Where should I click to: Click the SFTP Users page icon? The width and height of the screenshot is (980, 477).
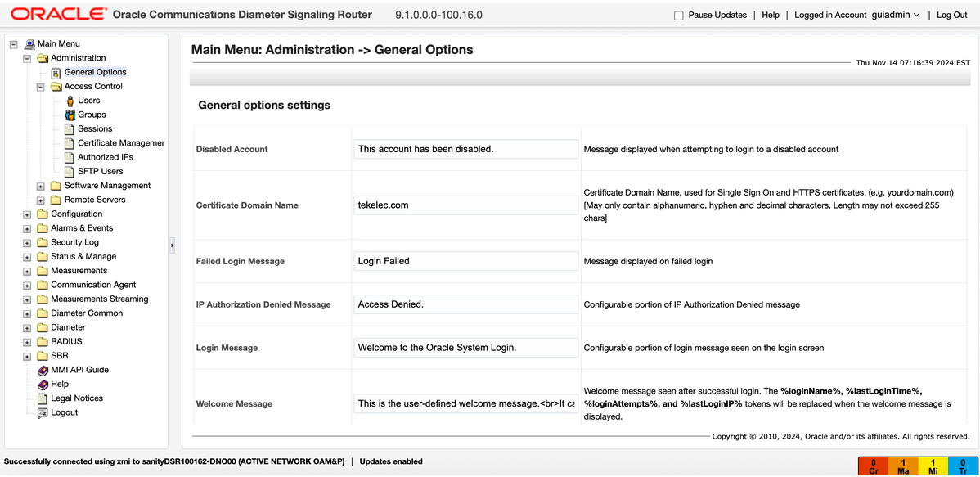click(70, 171)
